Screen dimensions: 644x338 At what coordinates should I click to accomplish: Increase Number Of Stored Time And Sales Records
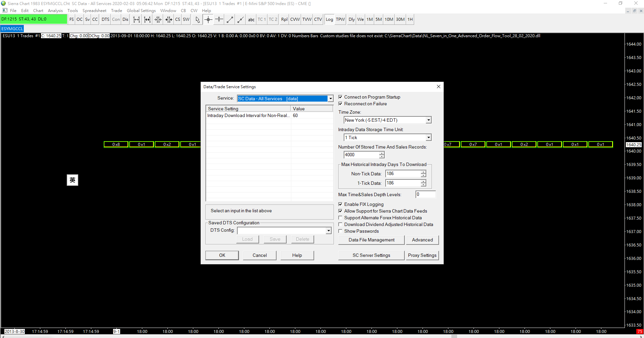[x=382, y=153]
